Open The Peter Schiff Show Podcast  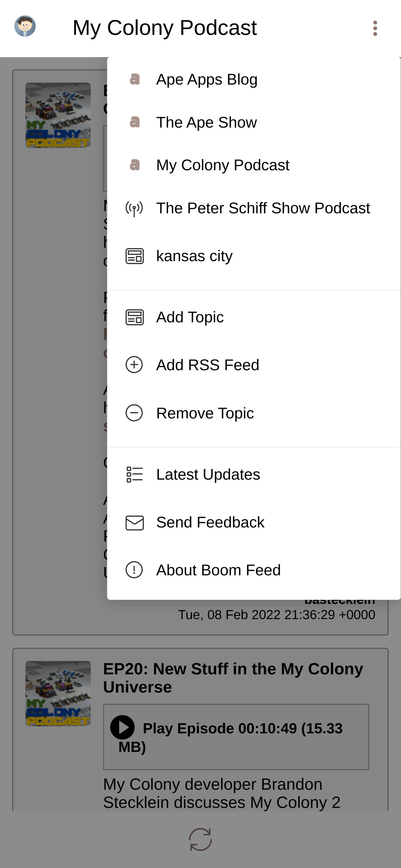(x=263, y=208)
